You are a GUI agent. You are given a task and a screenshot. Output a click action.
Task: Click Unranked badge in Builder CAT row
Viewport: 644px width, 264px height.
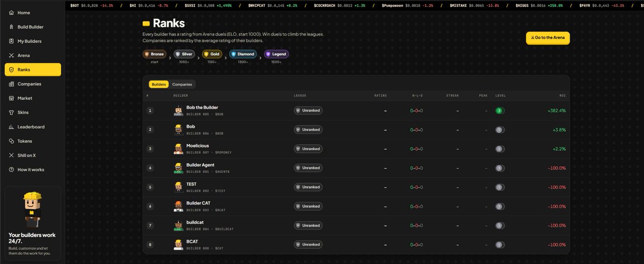pos(309,206)
